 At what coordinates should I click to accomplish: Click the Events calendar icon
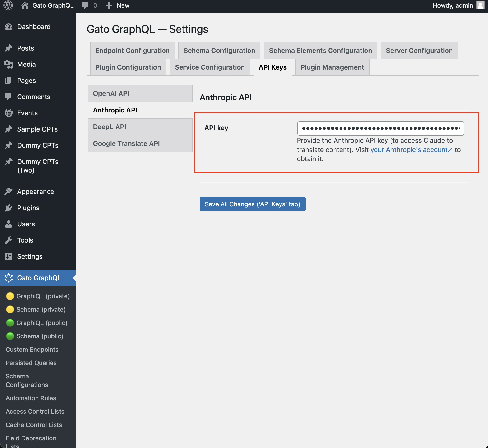coord(9,113)
